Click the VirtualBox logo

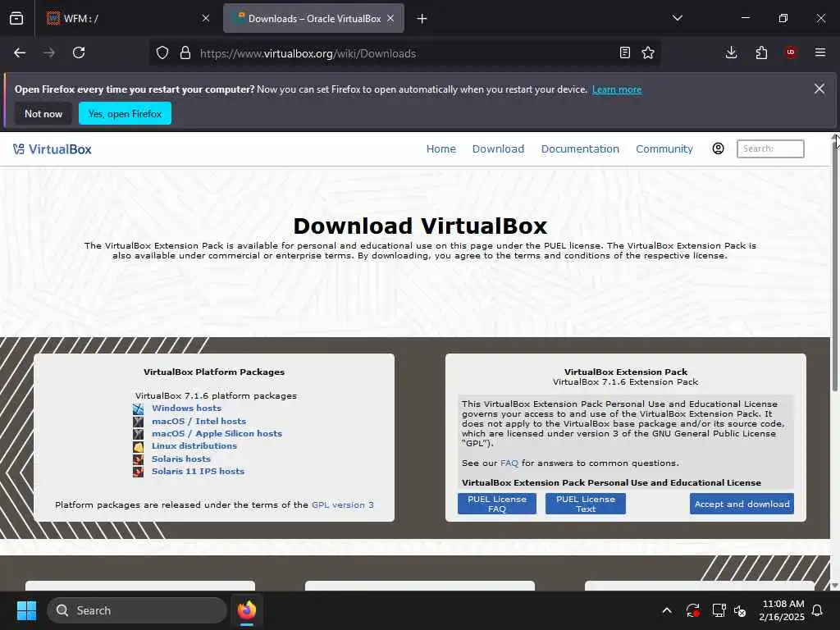(52, 149)
